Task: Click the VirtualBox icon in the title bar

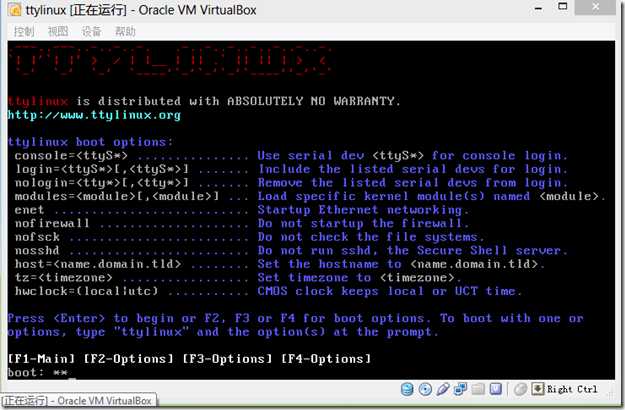Action: (x=14, y=10)
